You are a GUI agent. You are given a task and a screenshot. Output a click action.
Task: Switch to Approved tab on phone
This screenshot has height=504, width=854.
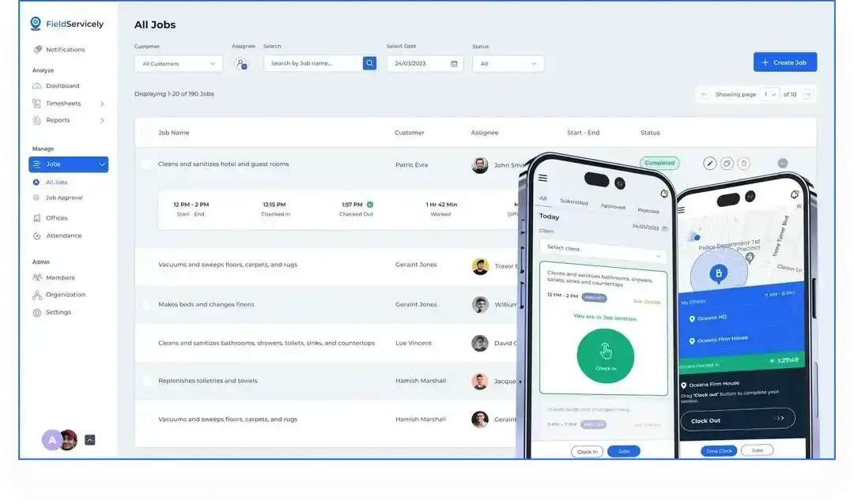click(x=612, y=206)
